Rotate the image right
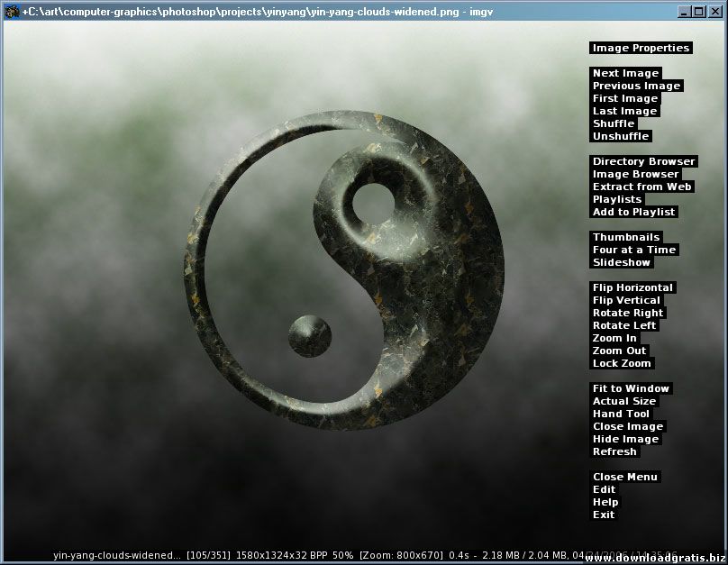Image resolution: width=728 pixels, height=565 pixels. click(x=628, y=313)
